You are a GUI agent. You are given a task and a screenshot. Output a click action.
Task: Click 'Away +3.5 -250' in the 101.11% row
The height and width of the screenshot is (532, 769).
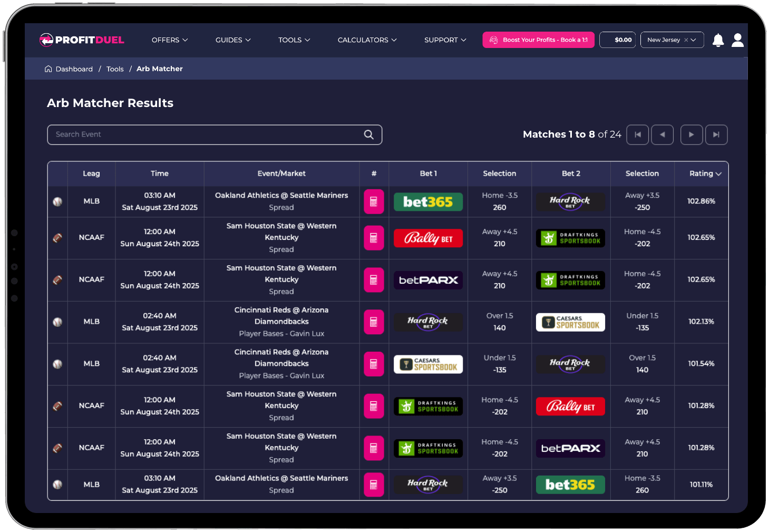(x=500, y=484)
